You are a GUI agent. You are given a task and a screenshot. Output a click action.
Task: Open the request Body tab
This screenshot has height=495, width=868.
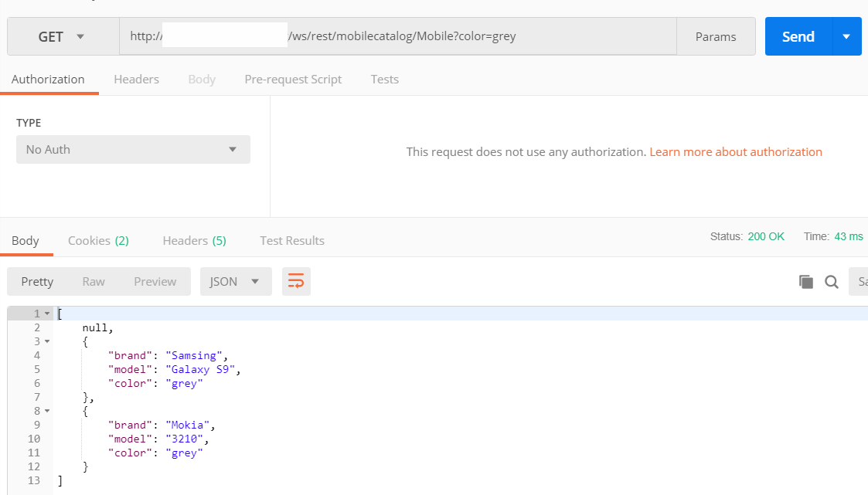202,80
